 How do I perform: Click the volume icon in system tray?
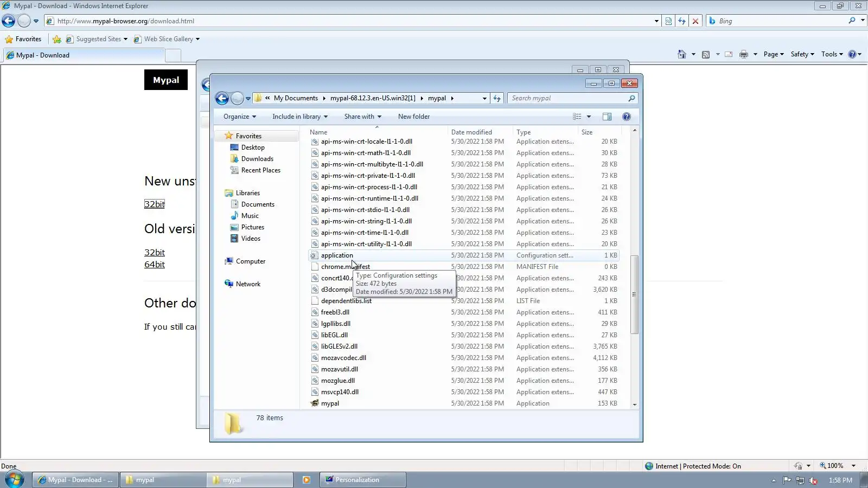(x=813, y=480)
